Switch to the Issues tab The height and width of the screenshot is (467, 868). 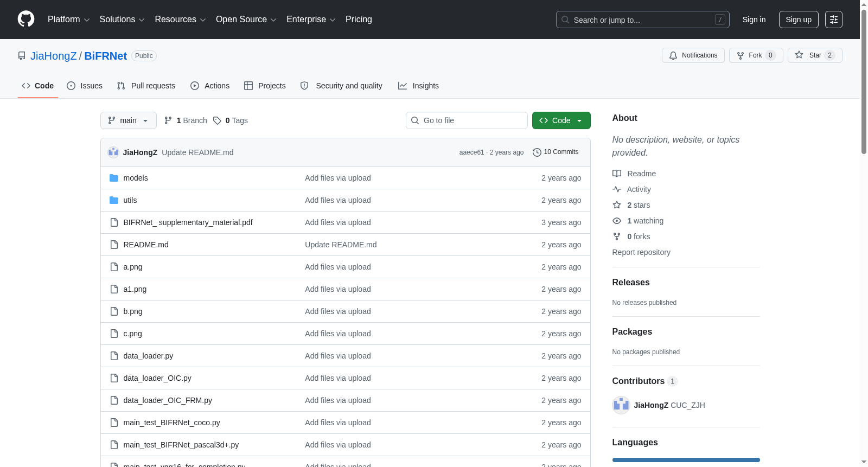(x=85, y=86)
